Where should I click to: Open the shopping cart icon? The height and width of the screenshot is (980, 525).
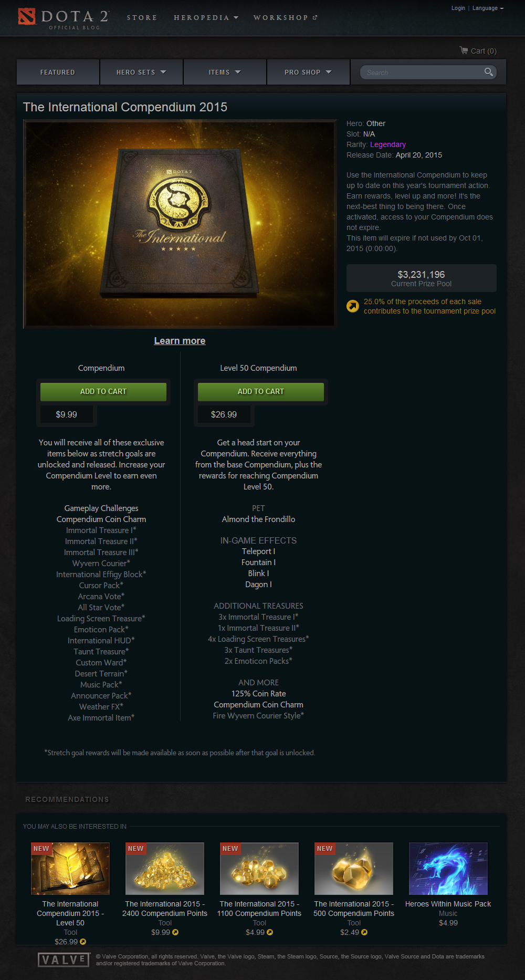(464, 50)
